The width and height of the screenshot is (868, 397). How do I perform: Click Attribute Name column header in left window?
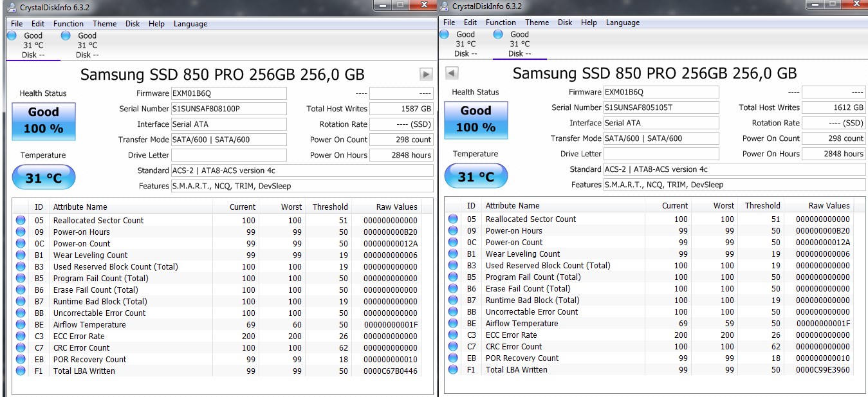[131, 207]
